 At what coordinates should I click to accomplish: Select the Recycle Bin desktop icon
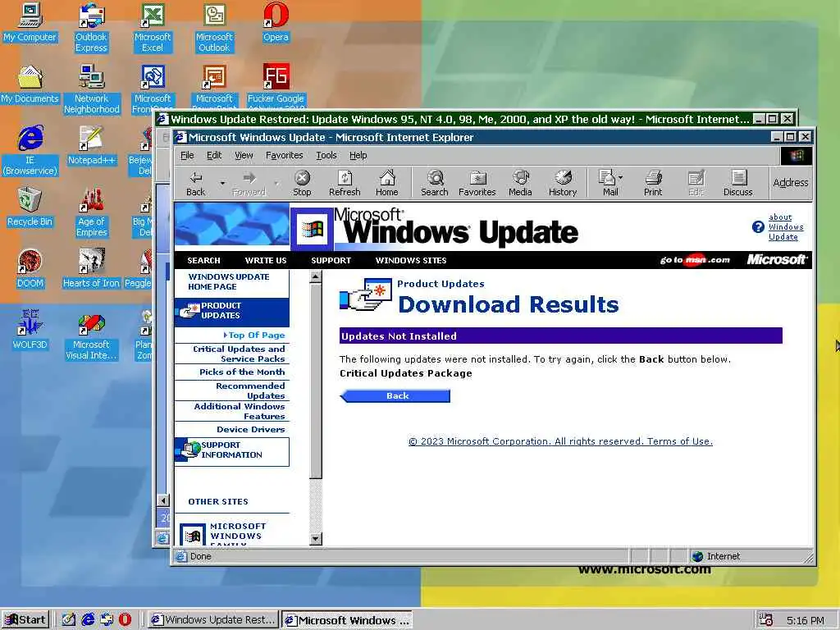click(x=30, y=208)
